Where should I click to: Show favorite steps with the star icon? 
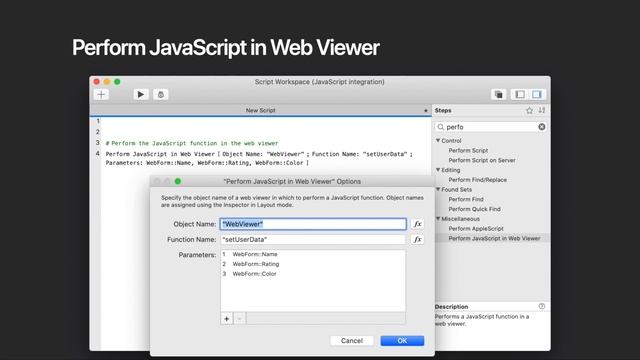(x=529, y=111)
